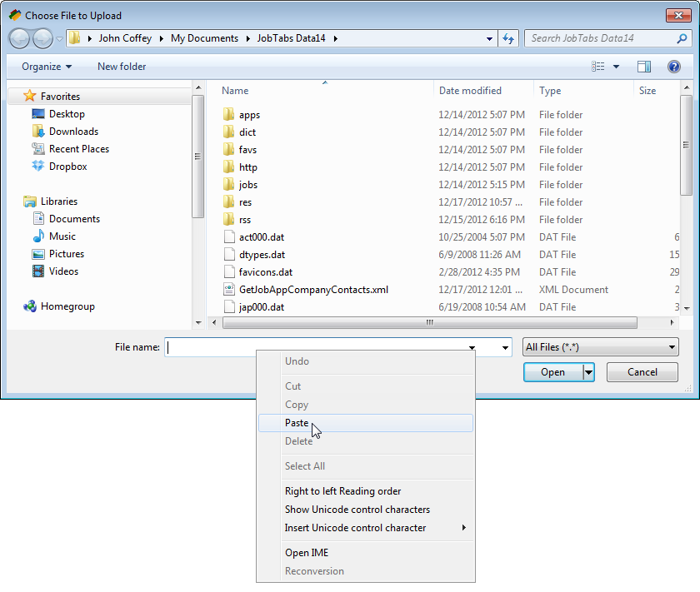Expand the recent pages dropdown arrow
This screenshot has width=700, height=592.
click(59, 39)
